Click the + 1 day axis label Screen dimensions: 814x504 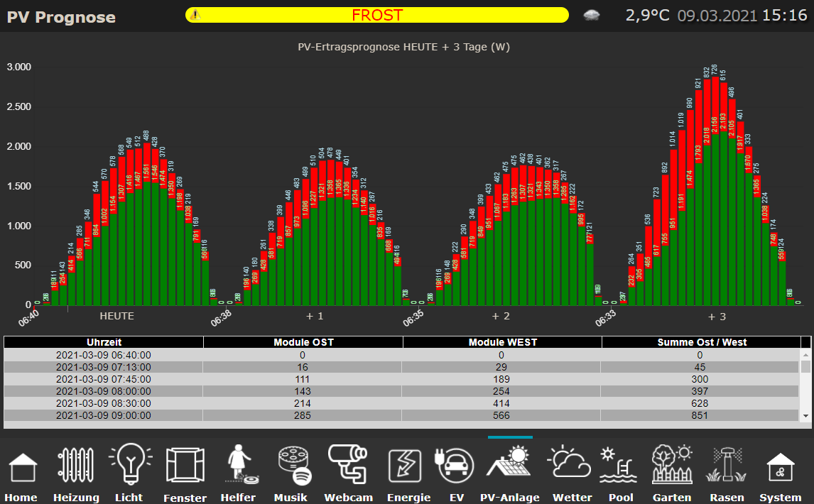315,316
